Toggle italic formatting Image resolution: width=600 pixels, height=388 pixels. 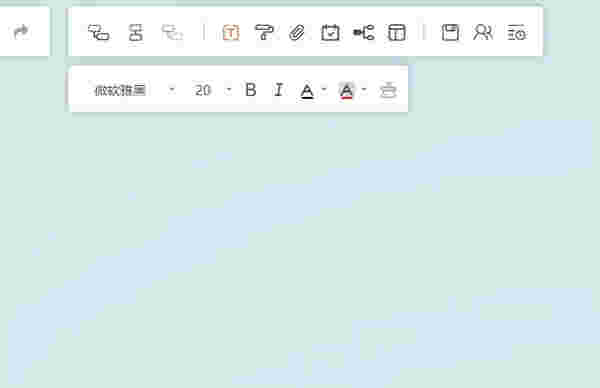279,90
